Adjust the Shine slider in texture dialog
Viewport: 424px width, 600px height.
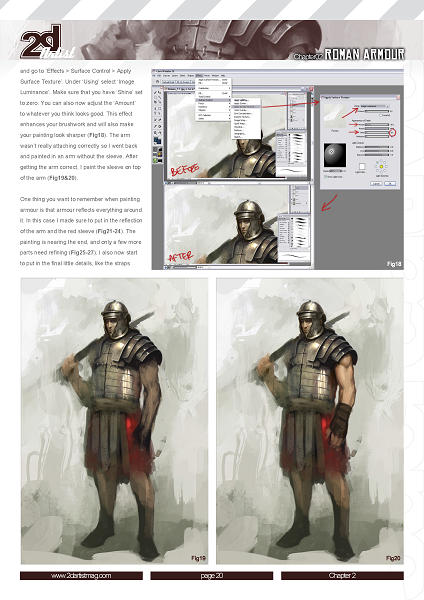pos(377,132)
